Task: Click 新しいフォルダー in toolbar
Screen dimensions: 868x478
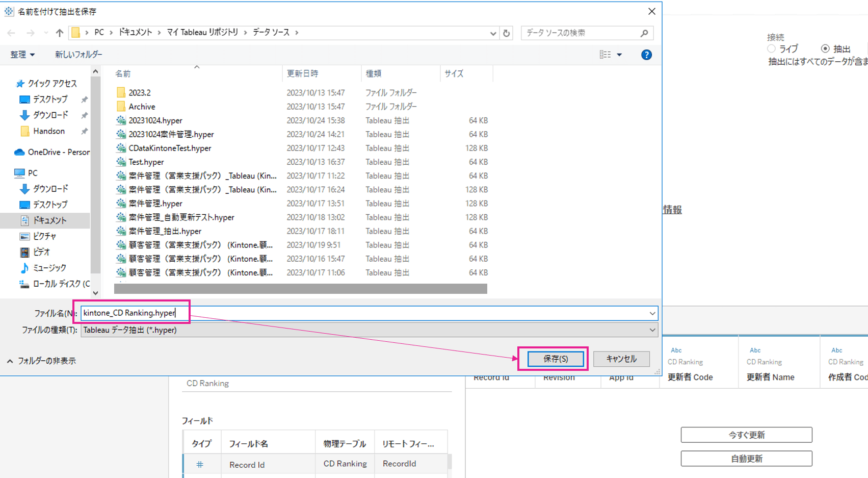Action: click(x=78, y=55)
